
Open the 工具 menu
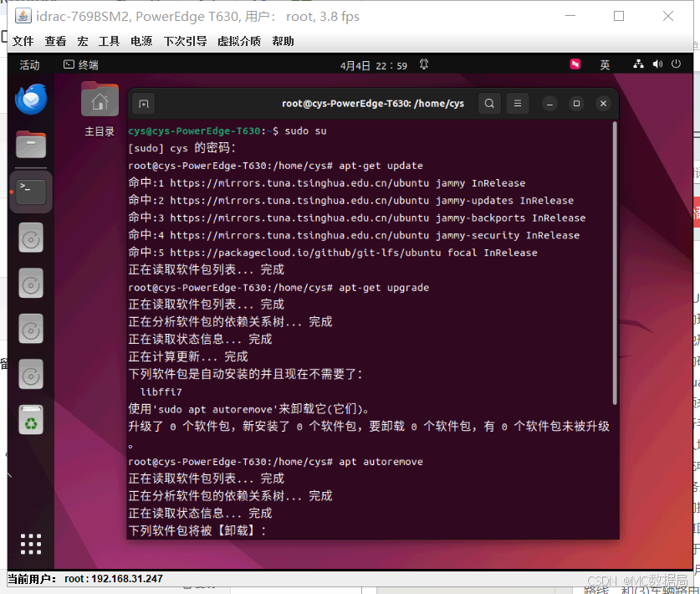(109, 42)
